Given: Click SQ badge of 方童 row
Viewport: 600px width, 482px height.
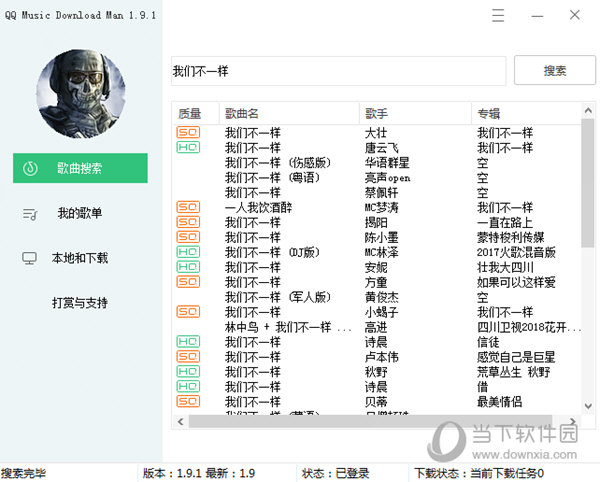Looking at the screenshot, I should (188, 282).
